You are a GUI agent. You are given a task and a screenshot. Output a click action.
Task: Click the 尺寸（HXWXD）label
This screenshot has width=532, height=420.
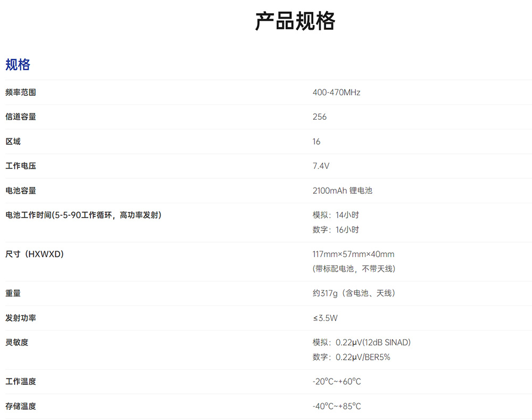(35, 254)
